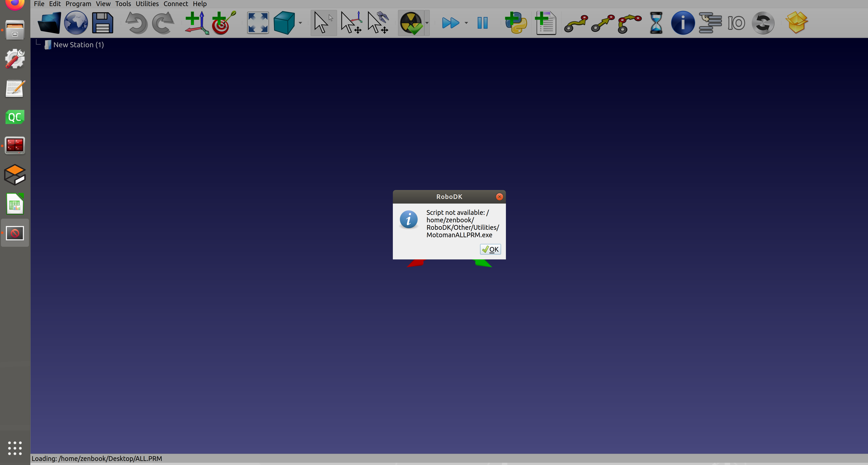Click the Add reference frame icon
Viewport: 868px width, 465px height.
(x=197, y=23)
